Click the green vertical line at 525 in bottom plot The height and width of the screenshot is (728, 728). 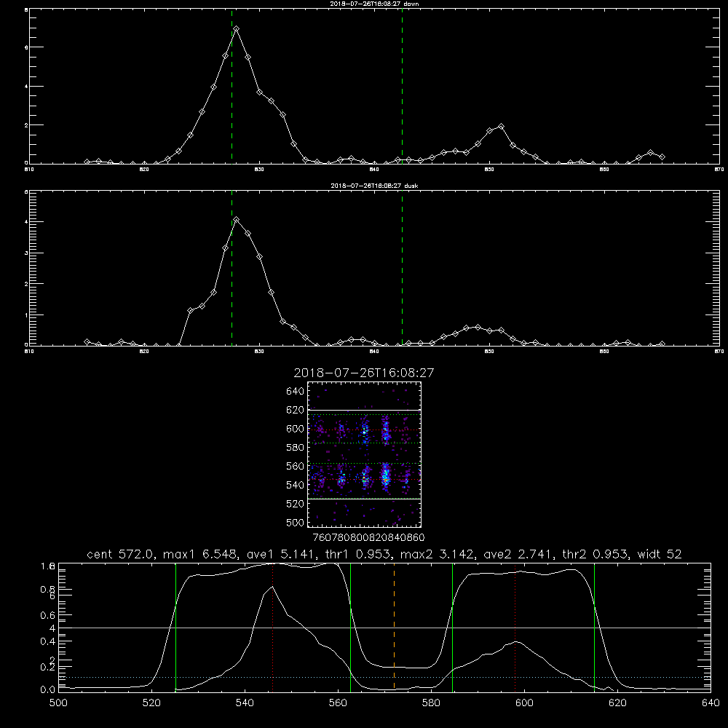coord(175,626)
